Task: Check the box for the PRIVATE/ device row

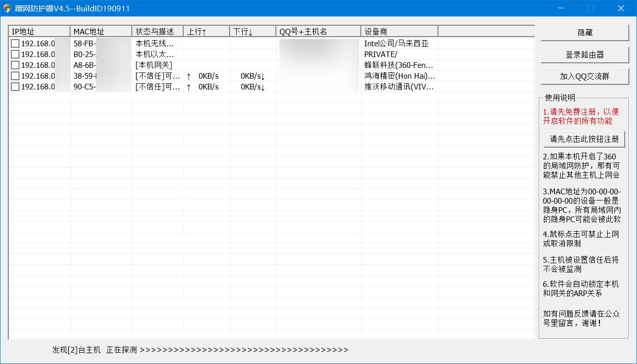Action: point(15,54)
